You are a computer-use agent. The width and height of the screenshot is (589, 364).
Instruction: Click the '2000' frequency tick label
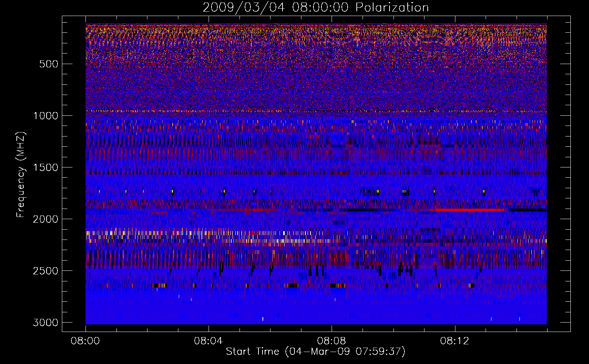click(x=46, y=219)
